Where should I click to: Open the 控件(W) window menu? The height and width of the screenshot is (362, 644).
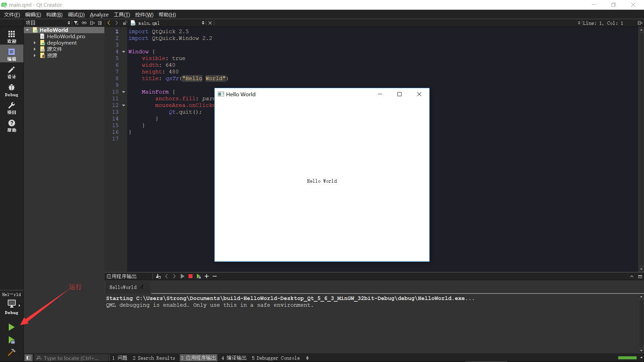[x=144, y=14]
